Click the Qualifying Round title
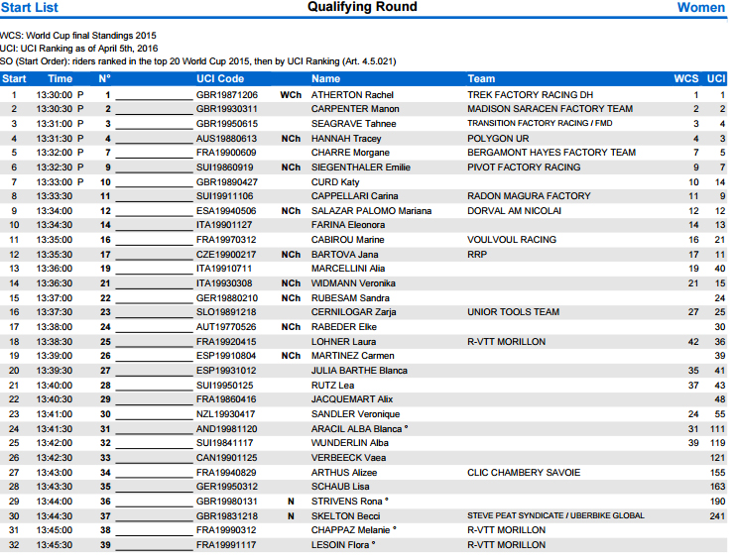This screenshot has height=560, width=734. (x=362, y=8)
